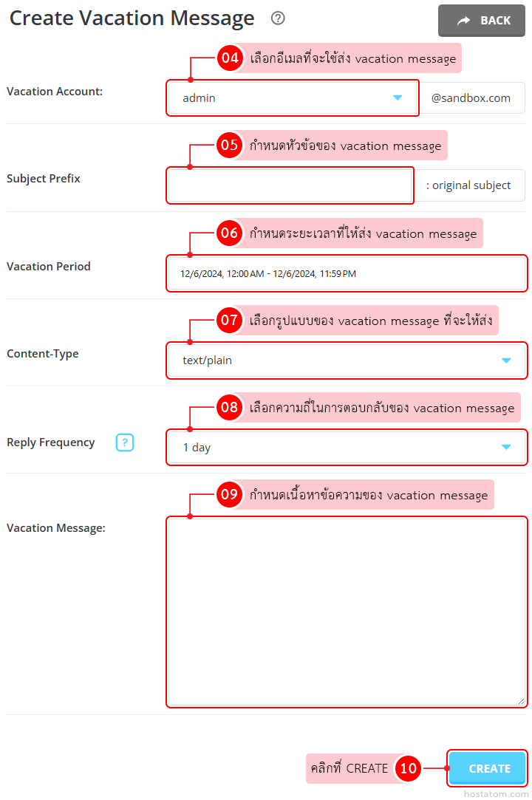Open the Vacation Account dropdown
This screenshot has height=800, width=532.
[x=293, y=98]
